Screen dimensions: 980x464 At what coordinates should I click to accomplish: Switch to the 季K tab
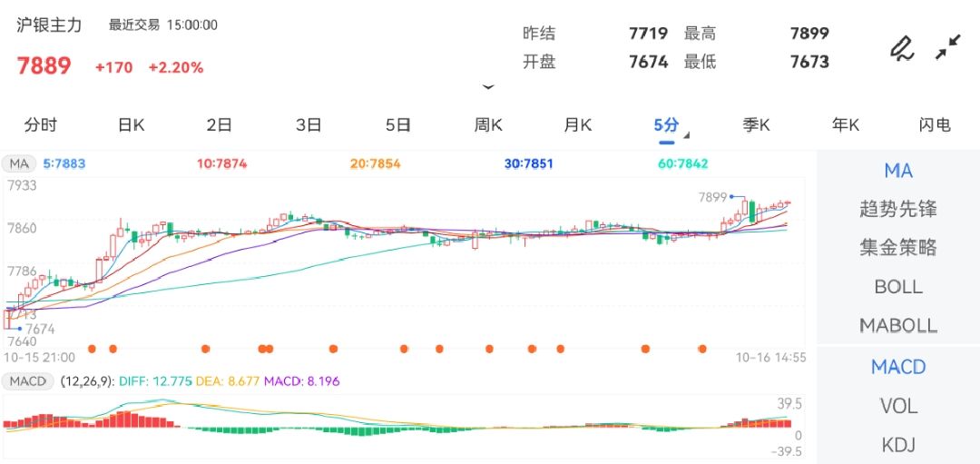756,125
